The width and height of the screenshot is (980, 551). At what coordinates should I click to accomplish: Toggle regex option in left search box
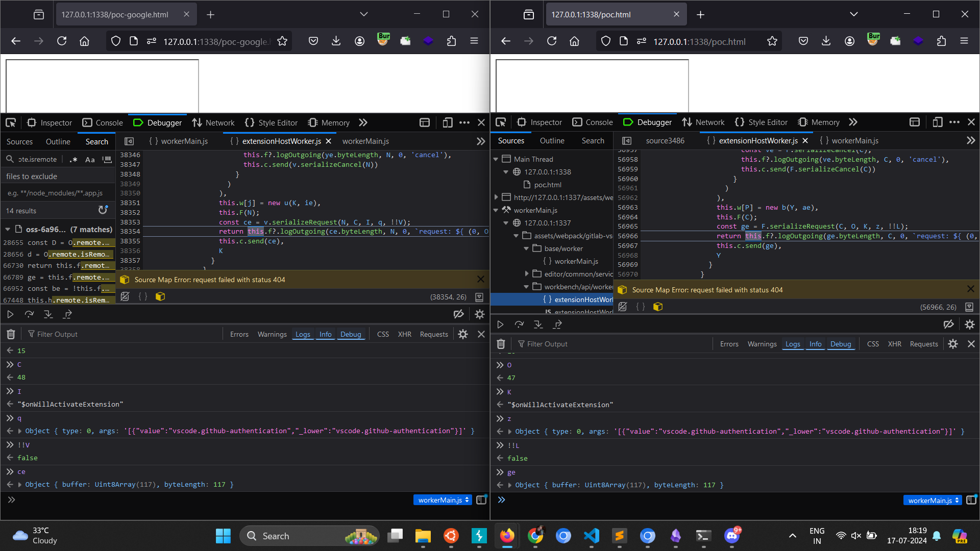pos(74,159)
